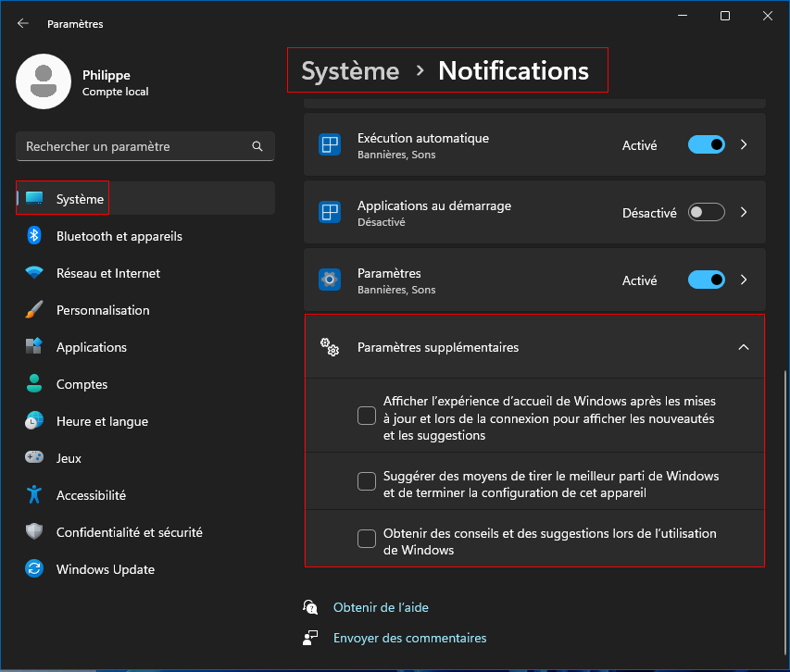Click the search magnifier icon
Viewport: 790px width, 672px height.
pos(257,146)
